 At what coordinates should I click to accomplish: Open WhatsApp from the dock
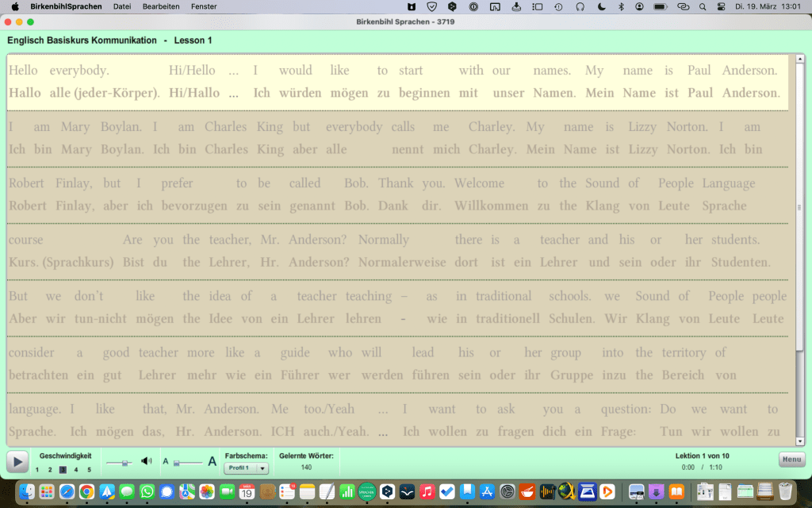(x=147, y=492)
